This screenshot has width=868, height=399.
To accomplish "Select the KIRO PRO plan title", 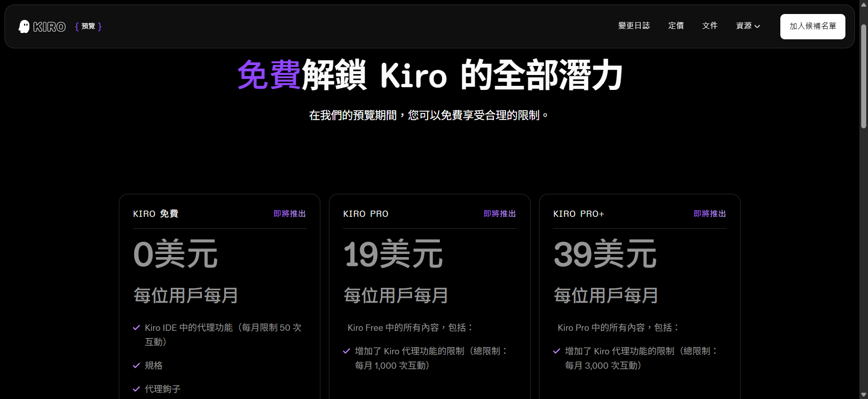I will tap(366, 214).
